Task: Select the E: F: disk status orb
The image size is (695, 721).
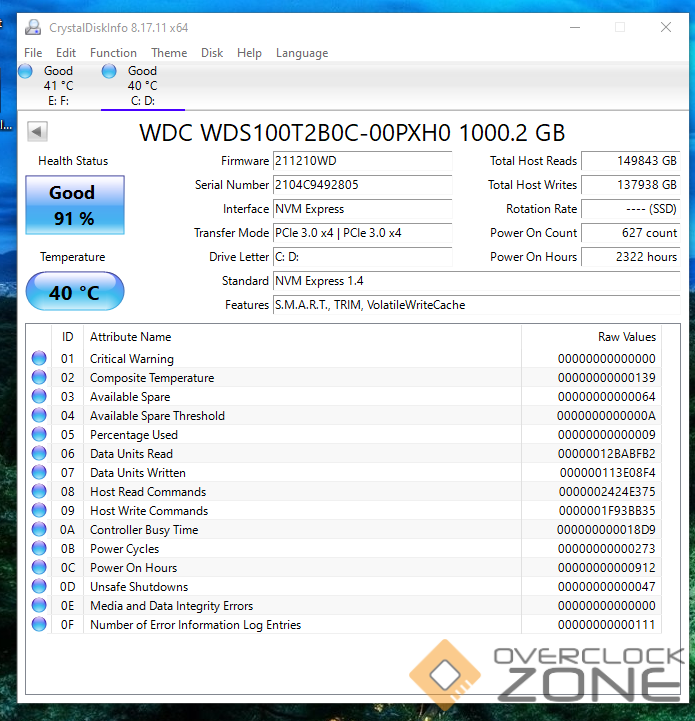Action: pos(25,71)
